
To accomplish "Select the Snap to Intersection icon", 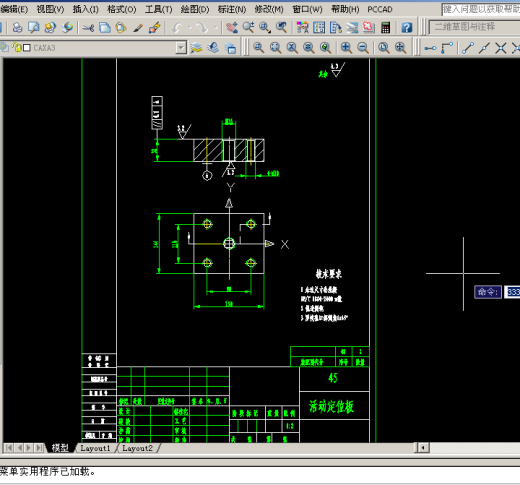I will point(501,48).
